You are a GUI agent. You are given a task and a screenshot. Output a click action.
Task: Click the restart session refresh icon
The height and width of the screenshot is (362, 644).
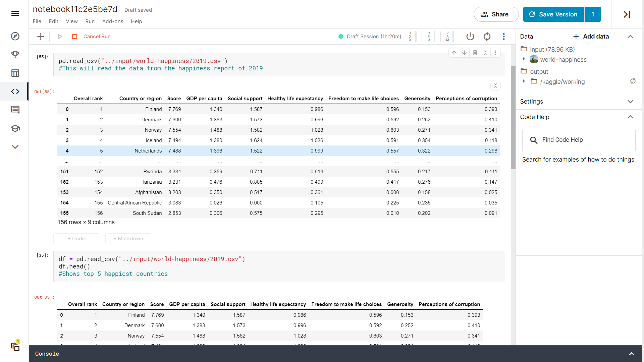(487, 37)
